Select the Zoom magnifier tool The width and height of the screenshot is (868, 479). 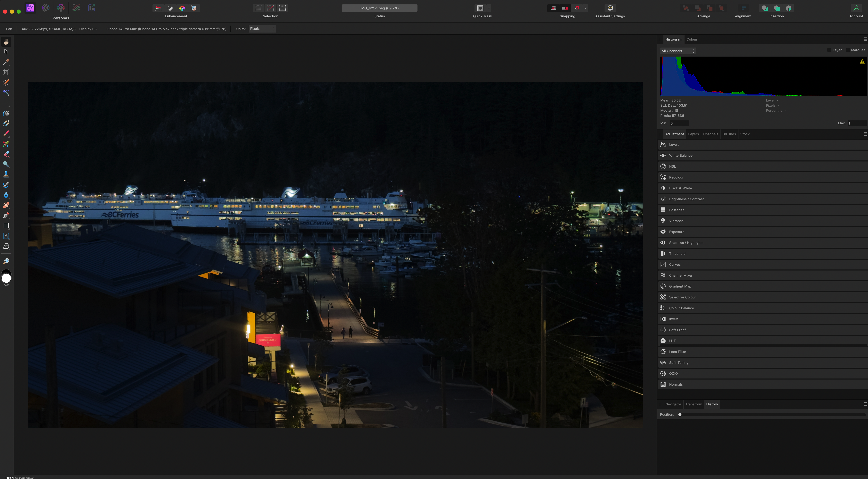point(6,261)
